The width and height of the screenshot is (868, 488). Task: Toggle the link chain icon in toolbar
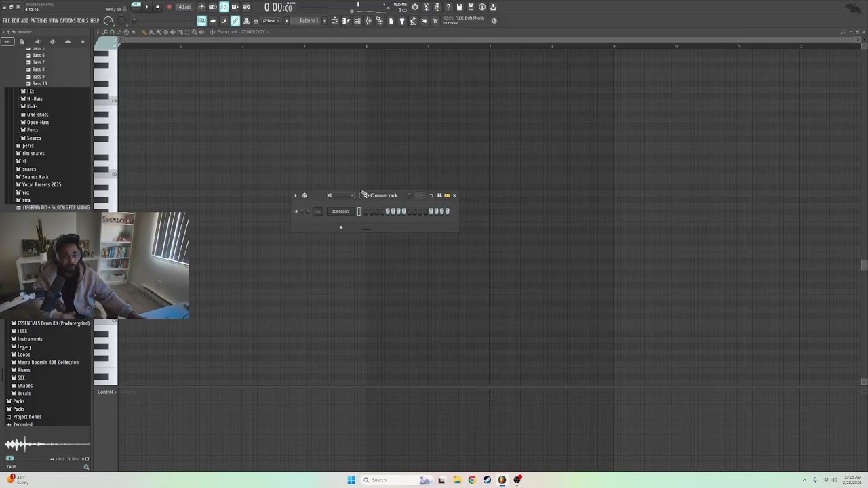pos(235,21)
